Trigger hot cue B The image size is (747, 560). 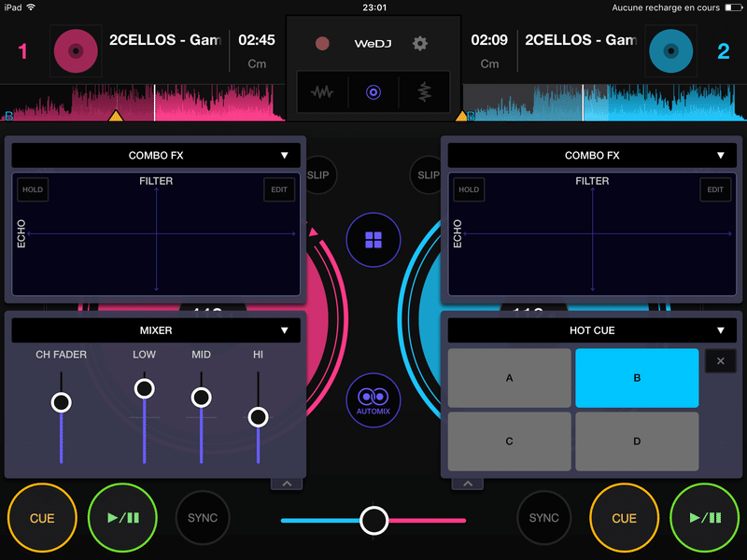(637, 378)
